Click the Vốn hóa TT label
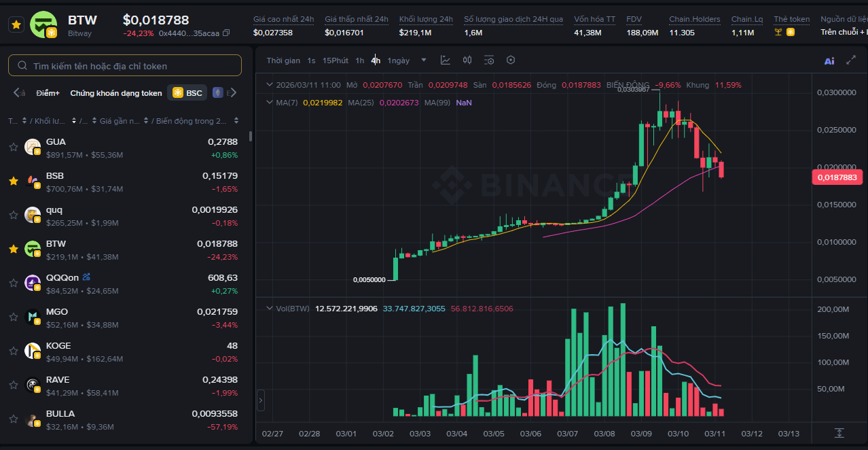 coord(594,19)
